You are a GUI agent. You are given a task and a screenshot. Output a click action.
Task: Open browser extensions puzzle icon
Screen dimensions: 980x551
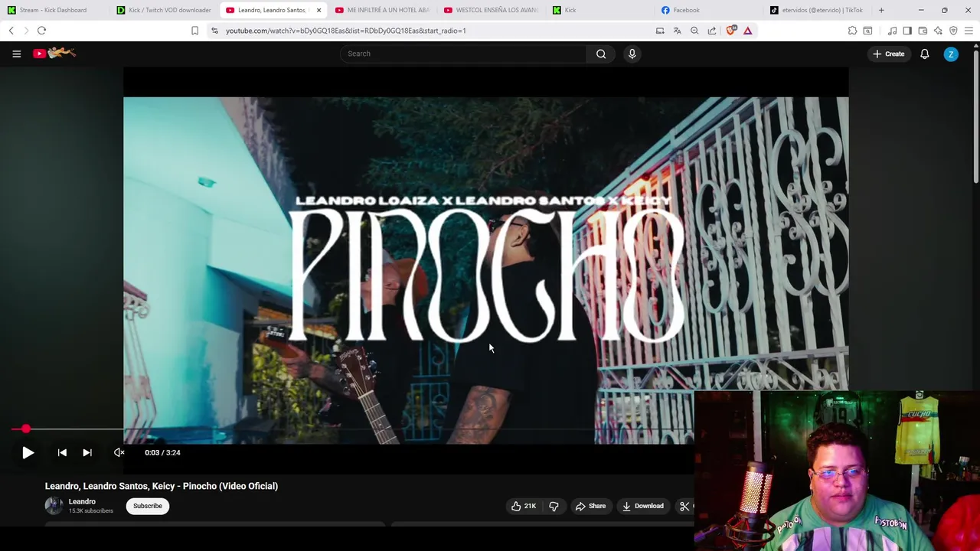(x=852, y=31)
